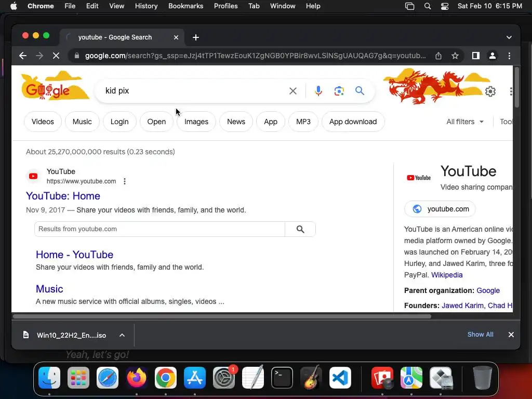The width and height of the screenshot is (532, 399).
Task: Open a new tab with plus button
Action: pyautogui.click(x=196, y=37)
